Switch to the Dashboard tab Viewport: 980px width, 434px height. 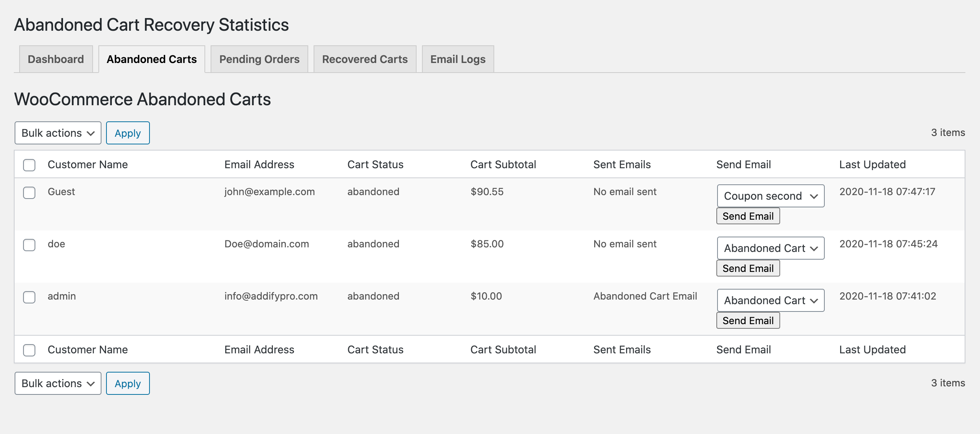[x=56, y=59]
